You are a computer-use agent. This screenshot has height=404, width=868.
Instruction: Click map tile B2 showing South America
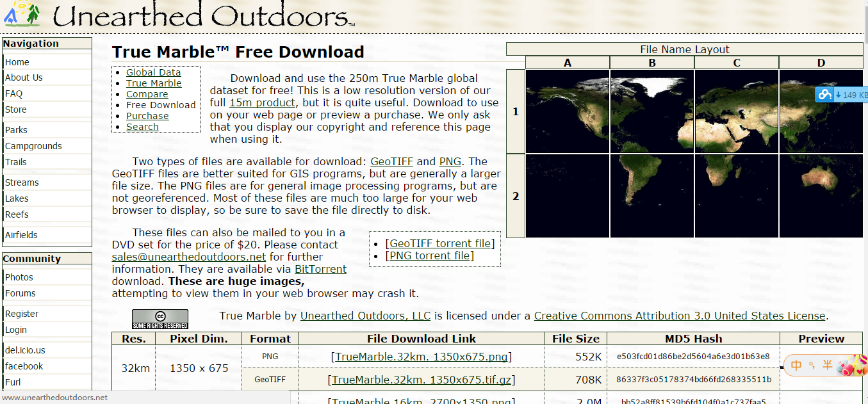(652, 196)
